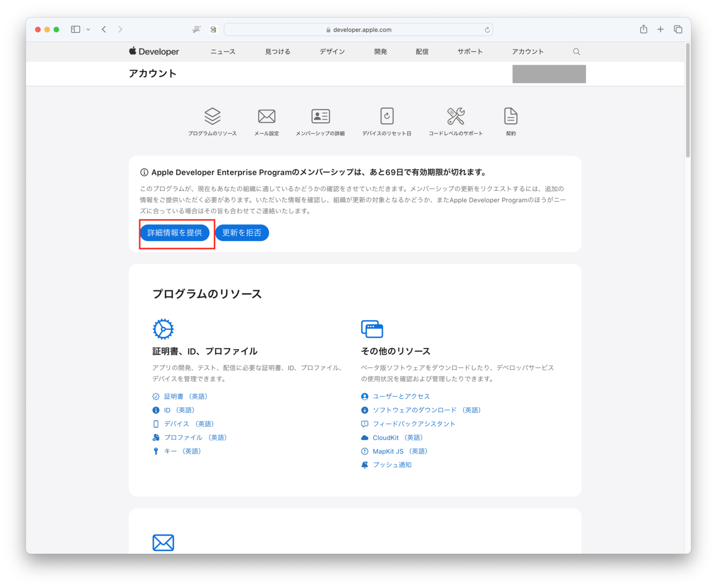Viewport: 717px width, 588px height.
Task: Select ニュース in the navigation bar
Action: pyautogui.click(x=222, y=51)
